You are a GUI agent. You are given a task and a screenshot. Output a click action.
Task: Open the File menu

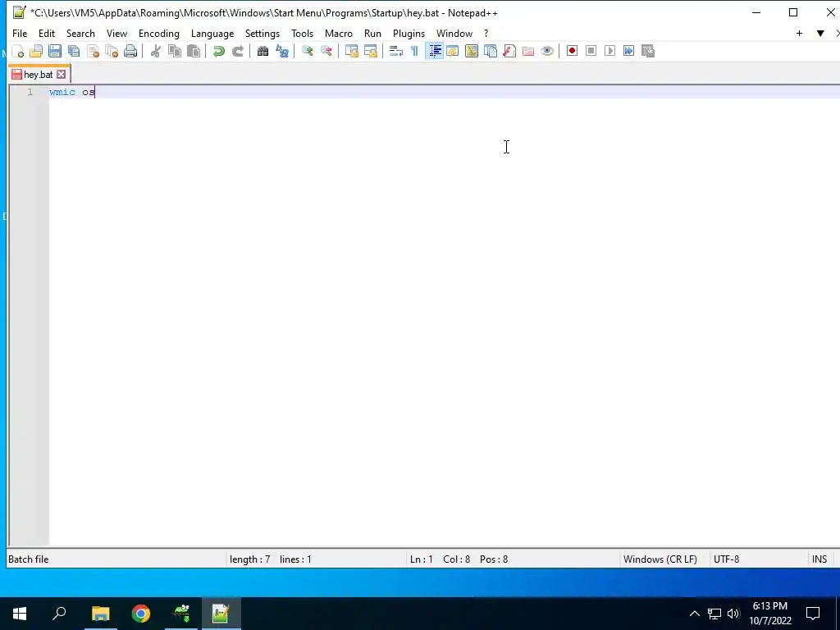point(20,33)
